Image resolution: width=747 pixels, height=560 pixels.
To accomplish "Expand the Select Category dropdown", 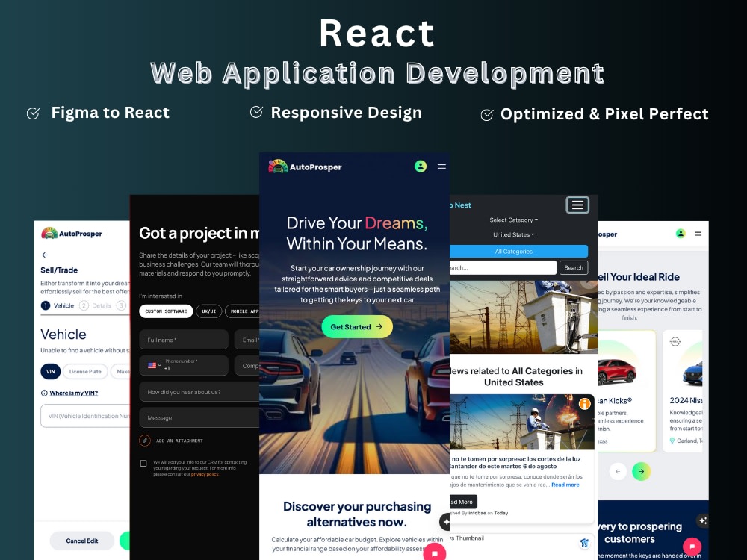I will point(514,220).
